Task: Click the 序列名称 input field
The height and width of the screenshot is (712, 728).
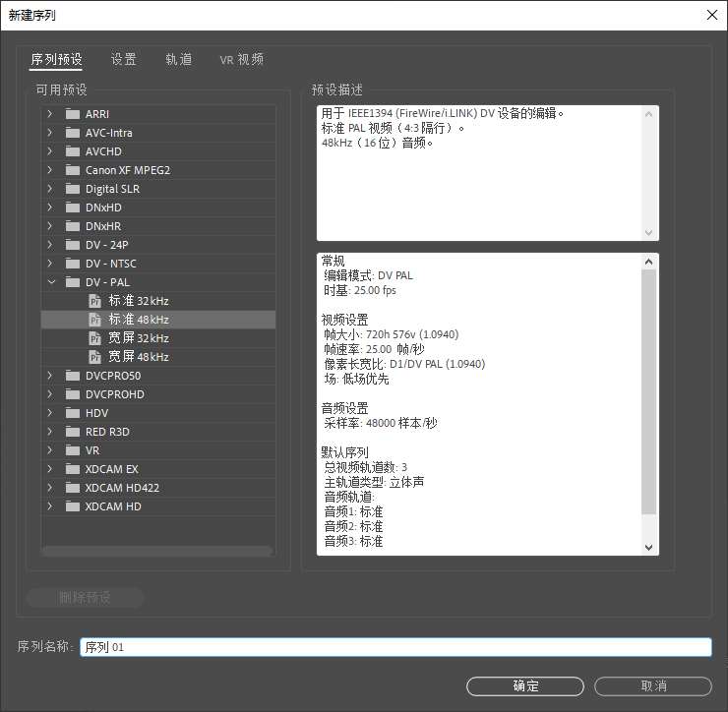Action: 395,647
